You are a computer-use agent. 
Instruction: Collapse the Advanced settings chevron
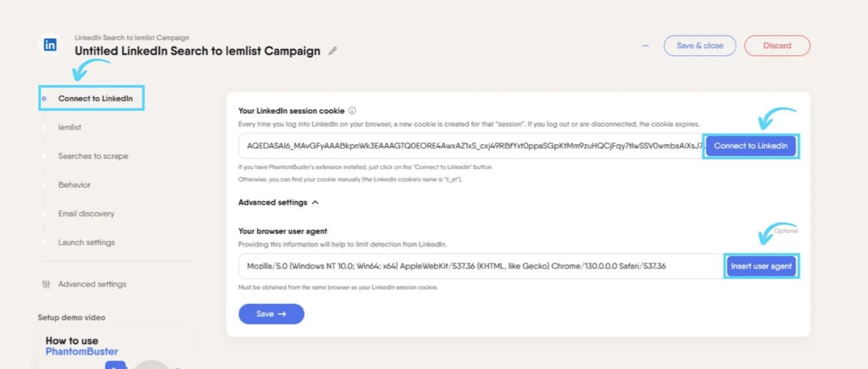(x=315, y=202)
